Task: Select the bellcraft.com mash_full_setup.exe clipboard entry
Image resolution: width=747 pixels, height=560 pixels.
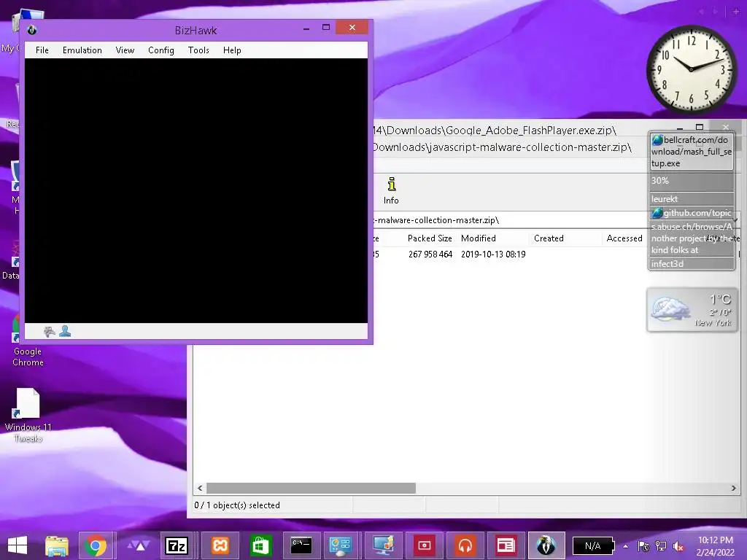Action: tap(692, 152)
